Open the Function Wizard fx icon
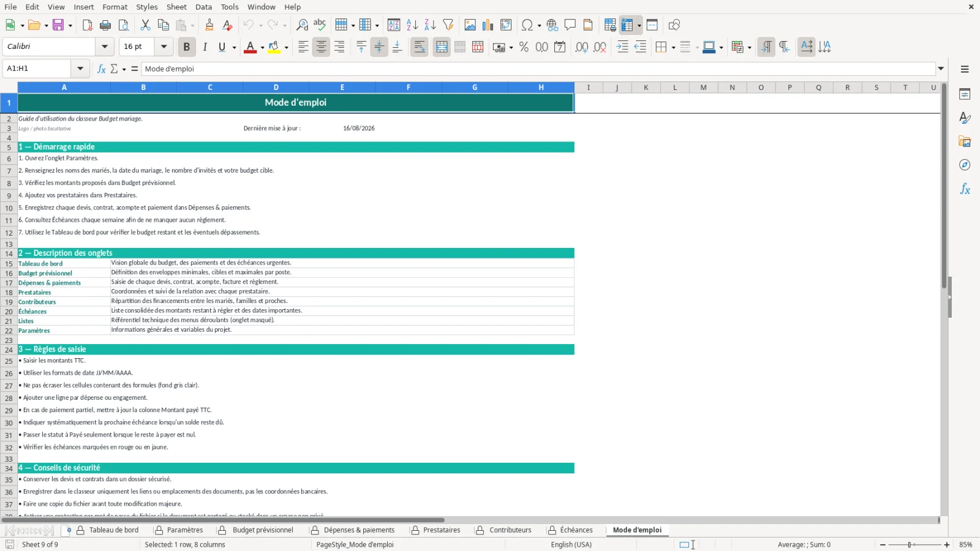 [x=102, y=69]
